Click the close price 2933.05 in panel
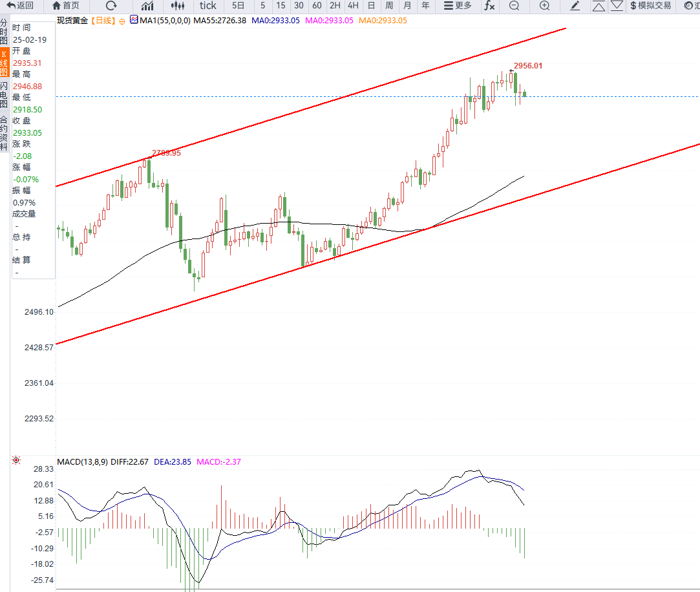The height and width of the screenshot is (592, 700). click(x=27, y=133)
